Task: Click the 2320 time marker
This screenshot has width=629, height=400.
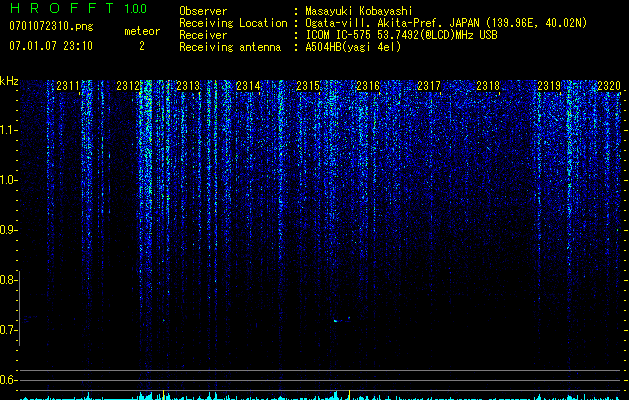Action: coord(609,86)
